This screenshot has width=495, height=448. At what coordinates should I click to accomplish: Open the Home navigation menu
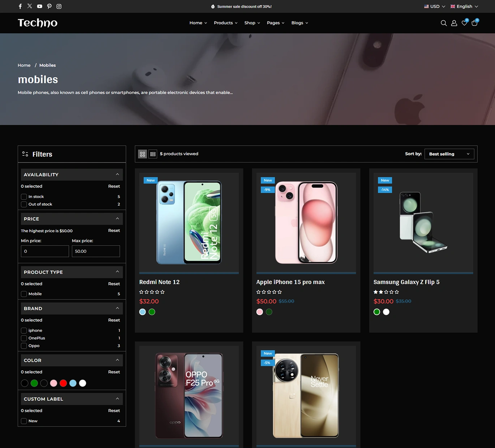(x=198, y=23)
